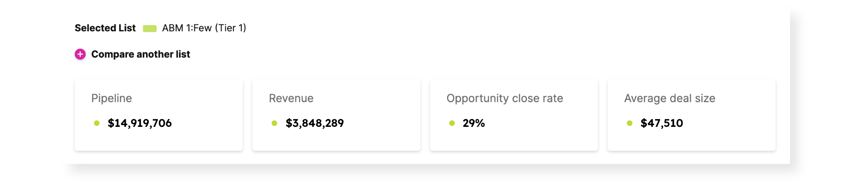Click the $47,510 deal size value
The height and width of the screenshot is (187, 868).
(662, 123)
